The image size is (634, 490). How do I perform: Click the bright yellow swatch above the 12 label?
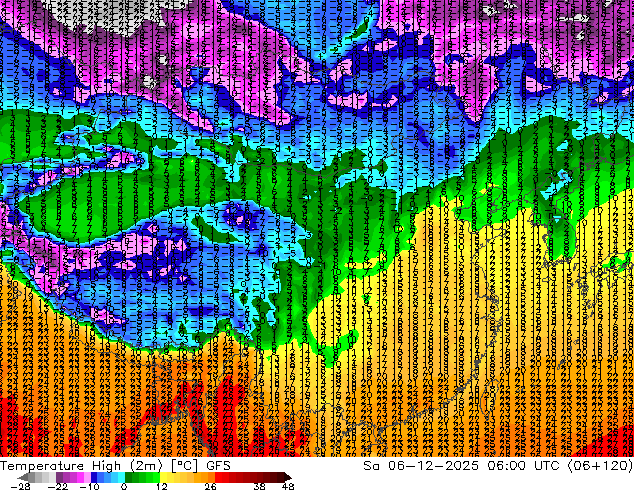[x=163, y=477]
